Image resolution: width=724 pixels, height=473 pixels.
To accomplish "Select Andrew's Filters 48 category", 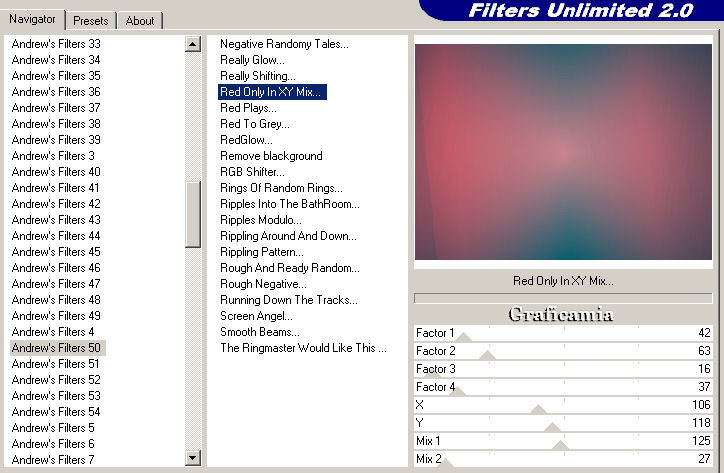I will 56,300.
